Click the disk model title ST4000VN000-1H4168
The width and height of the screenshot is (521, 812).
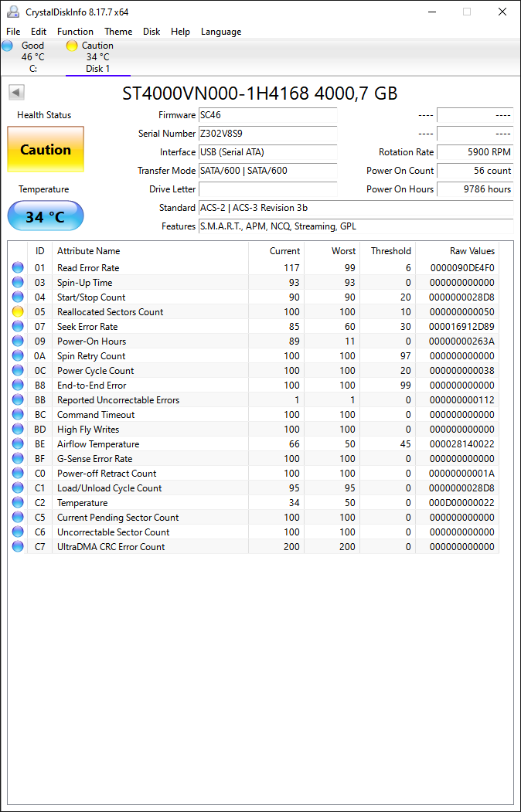point(260,93)
